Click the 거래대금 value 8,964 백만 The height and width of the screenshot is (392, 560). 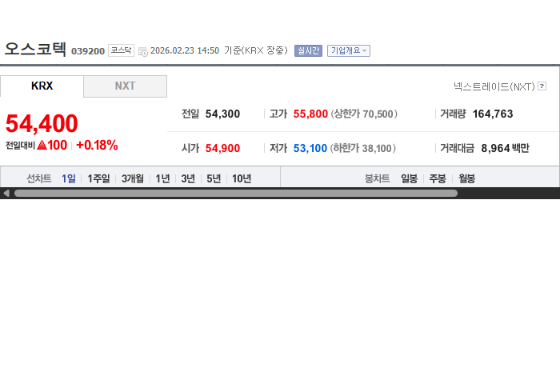(505, 148)
